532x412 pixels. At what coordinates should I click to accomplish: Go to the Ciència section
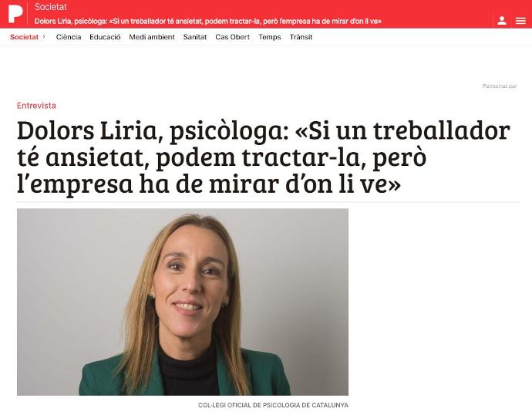point(69,37)
